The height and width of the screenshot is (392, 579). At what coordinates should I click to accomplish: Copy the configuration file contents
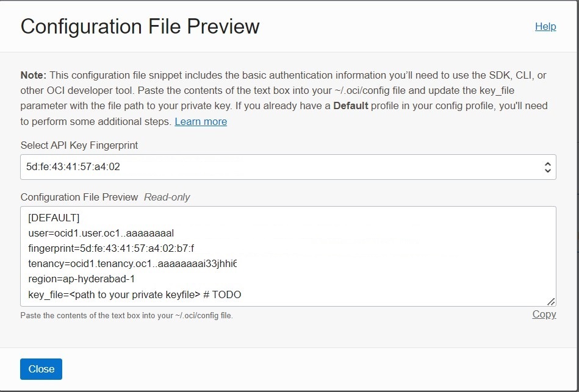coord(544,314)
